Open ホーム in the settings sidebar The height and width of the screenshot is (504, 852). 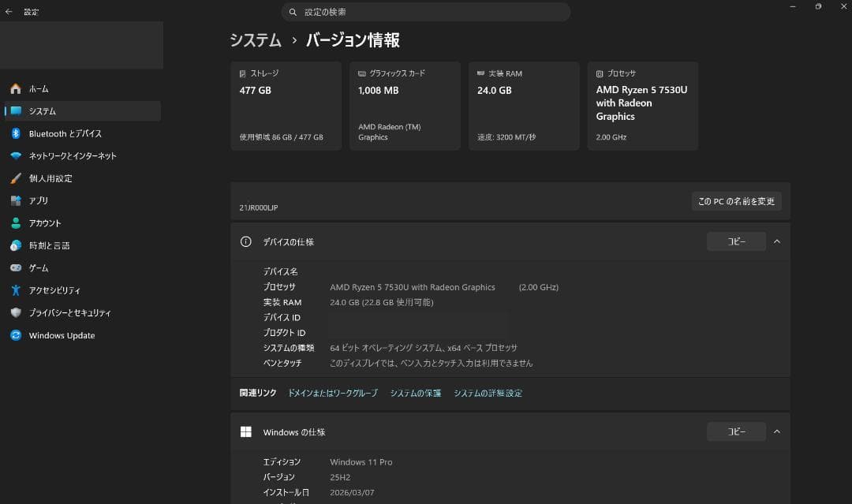coord(83,88)
